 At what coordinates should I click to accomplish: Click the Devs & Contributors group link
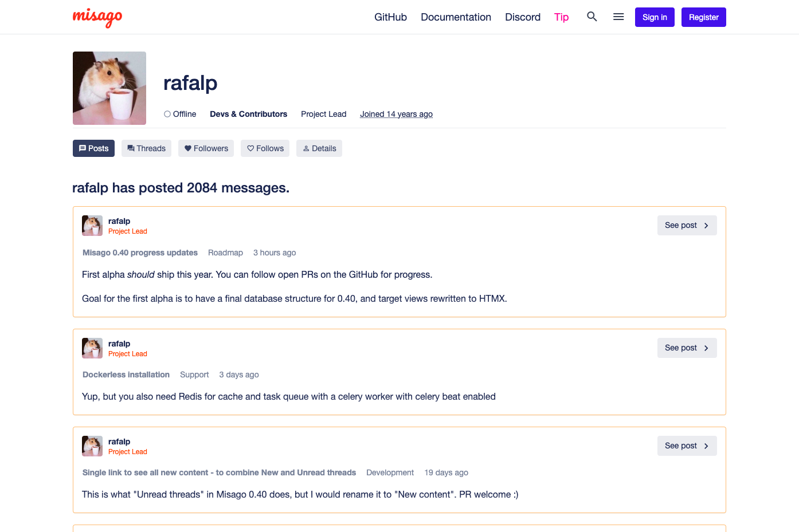click(x=248, y=114)
